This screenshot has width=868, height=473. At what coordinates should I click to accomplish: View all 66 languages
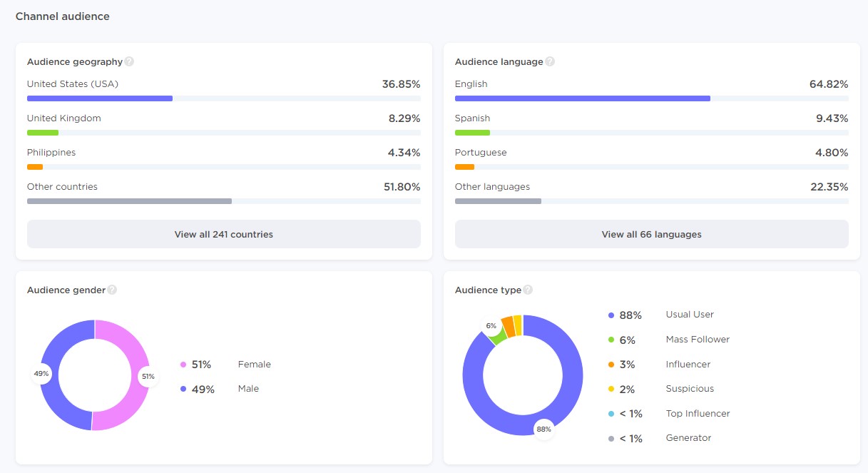(651, 234)
